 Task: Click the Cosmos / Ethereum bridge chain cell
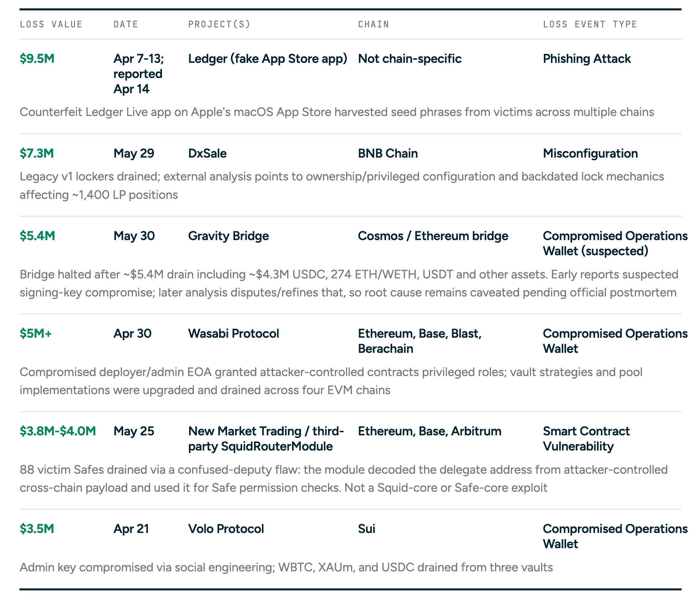433,236
